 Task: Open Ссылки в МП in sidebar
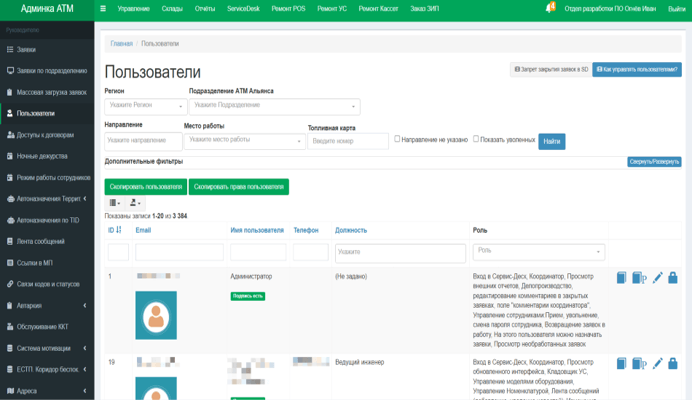tap(47, 263)
